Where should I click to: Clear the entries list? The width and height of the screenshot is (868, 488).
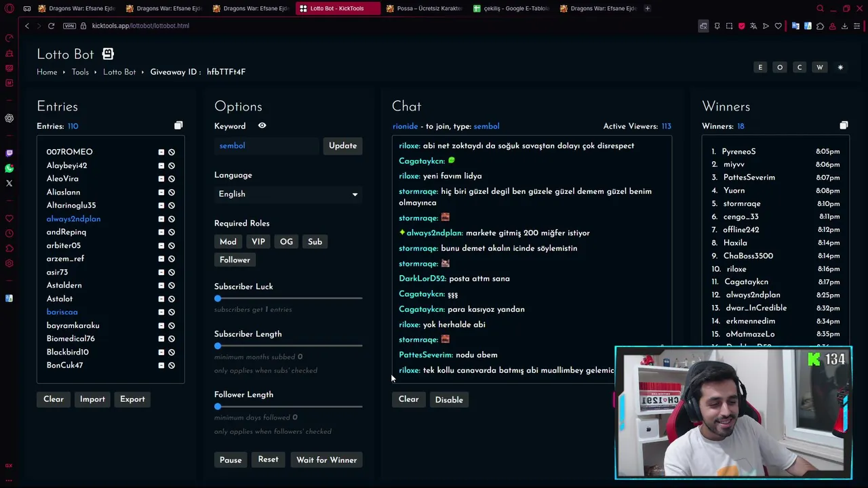pos(54,399)
